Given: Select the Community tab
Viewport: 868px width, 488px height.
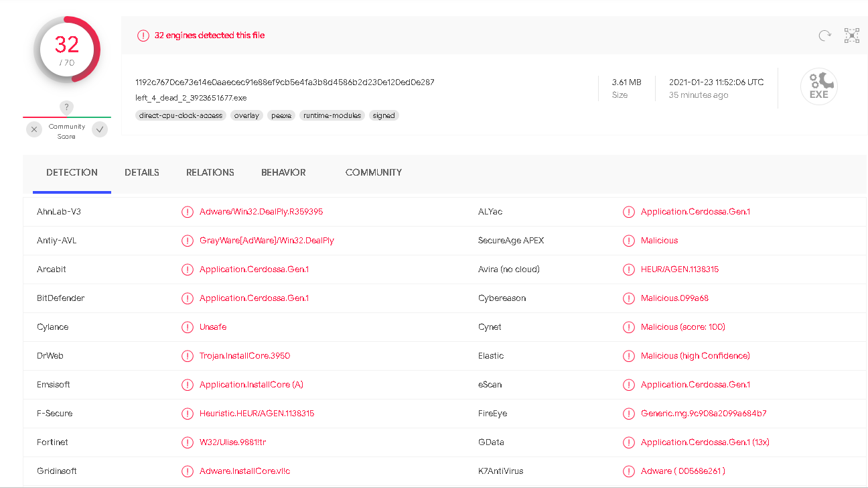Looking at the screenshot, I should pyautogui.click(x=374, y=172).
